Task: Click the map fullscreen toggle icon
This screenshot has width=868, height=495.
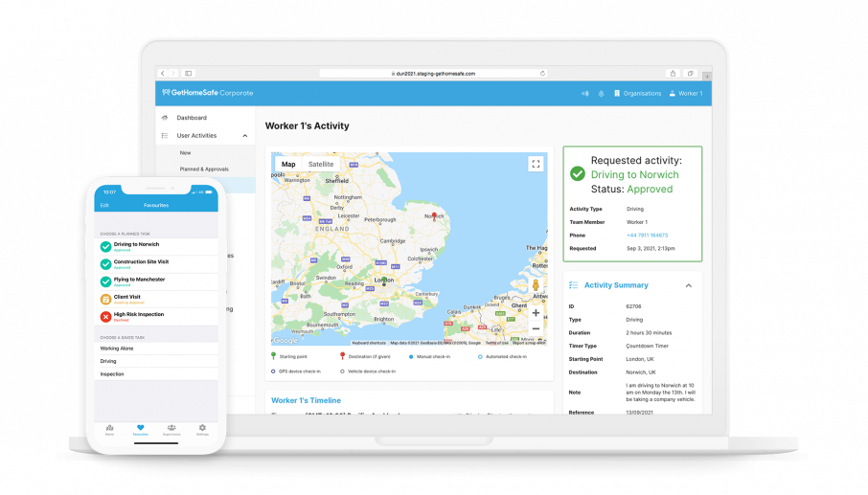Action: click(x=536, y=164)
